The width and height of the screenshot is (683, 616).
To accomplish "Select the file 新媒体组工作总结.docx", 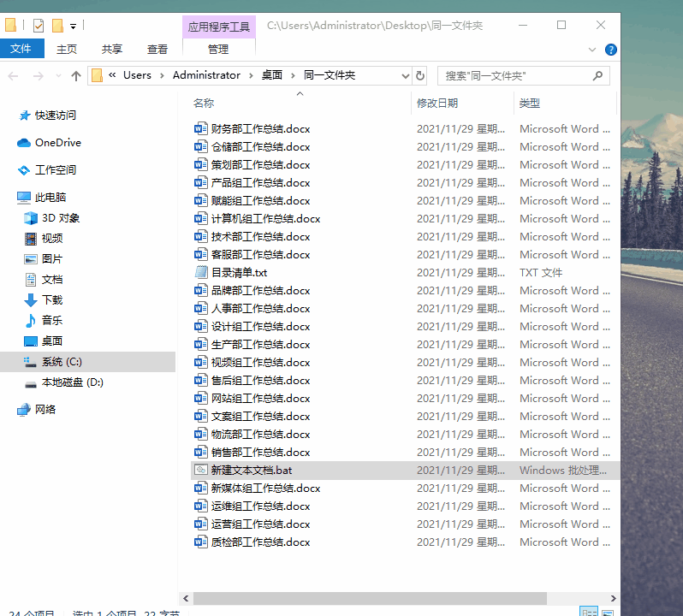I will click(x=265, y=489).
